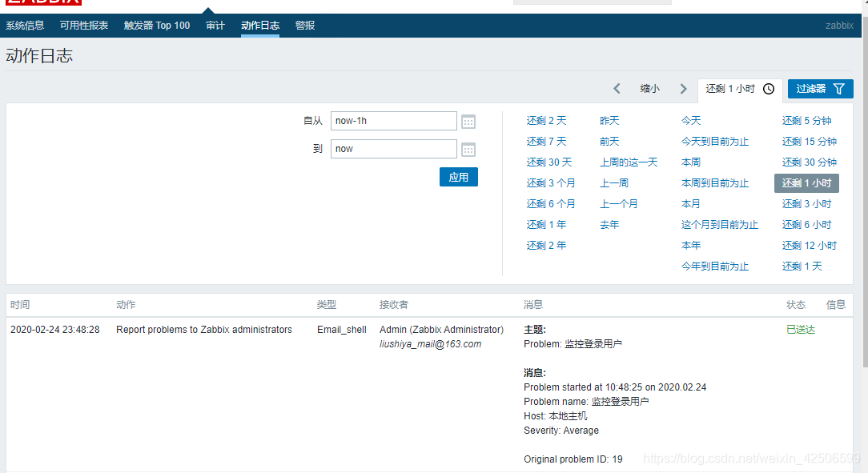
Task: Select 还剩 1 年 range
Action: (x=546, y=225)
